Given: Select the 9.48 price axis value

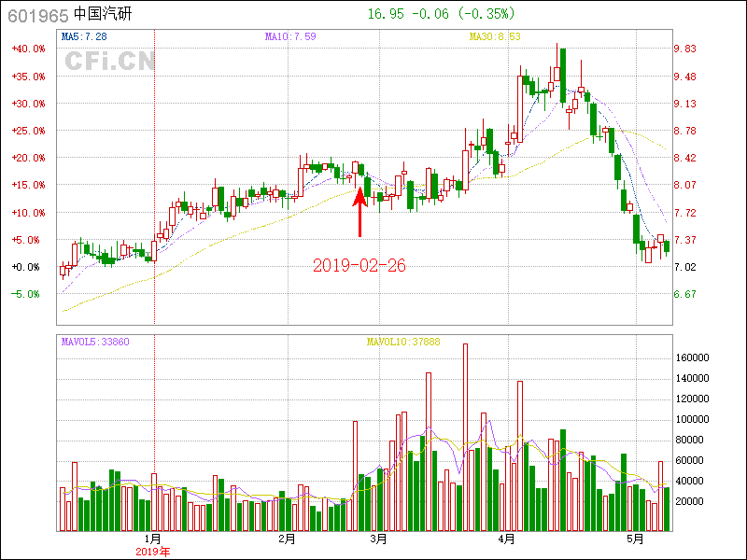Looking at the screenshot, I should 685,77.
